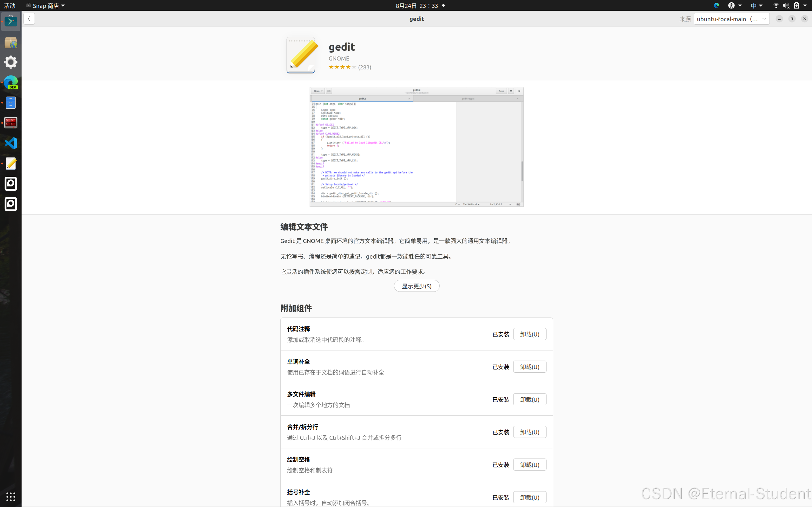Launch Visual Studio Code from the dock
812x507 pixels.
tap(11, 143)
